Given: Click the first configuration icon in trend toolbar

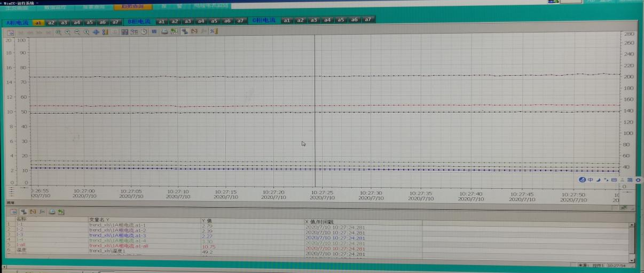Looking at the screenshot, I should (10, 32).
